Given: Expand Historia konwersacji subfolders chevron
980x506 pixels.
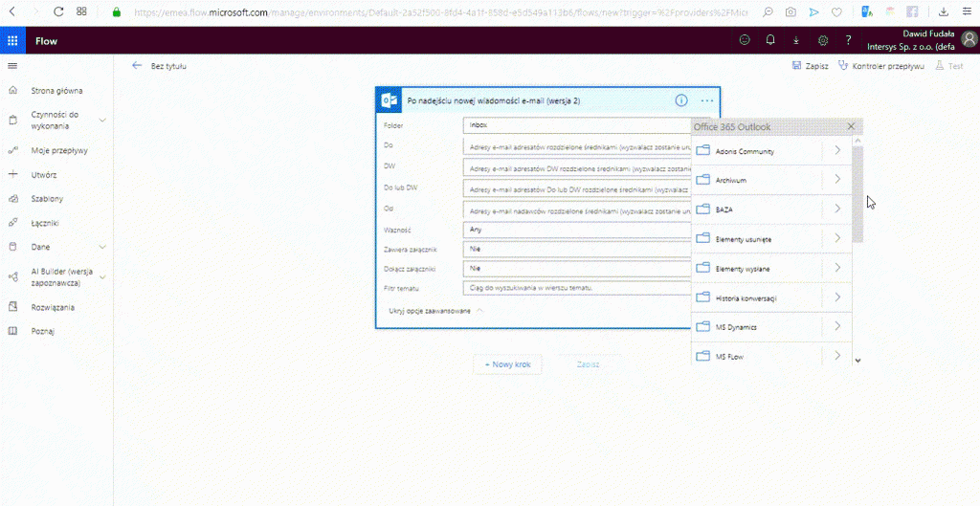Looking at the screenshot, I should [837, 297].
